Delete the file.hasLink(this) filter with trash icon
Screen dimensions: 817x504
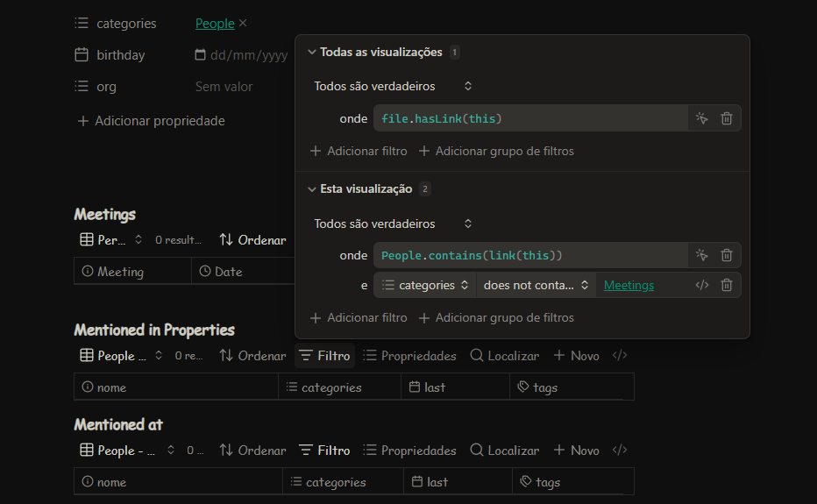(726, 118)
